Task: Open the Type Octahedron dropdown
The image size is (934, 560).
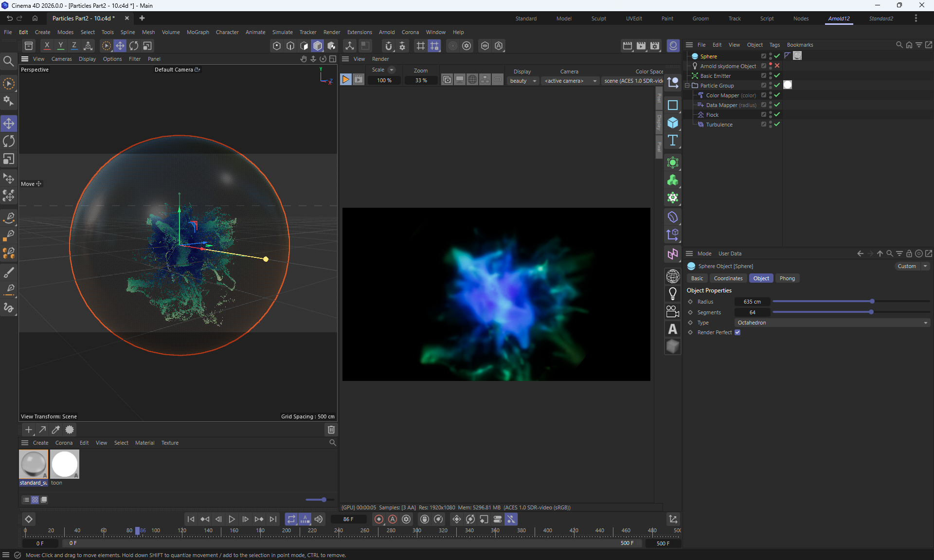Action: pos(832,323)
